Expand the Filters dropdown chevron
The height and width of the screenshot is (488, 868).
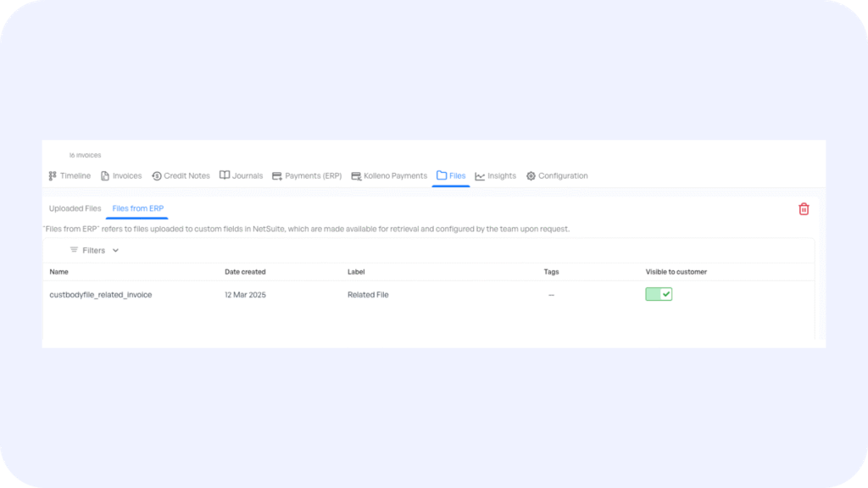(x=115, y=250)
